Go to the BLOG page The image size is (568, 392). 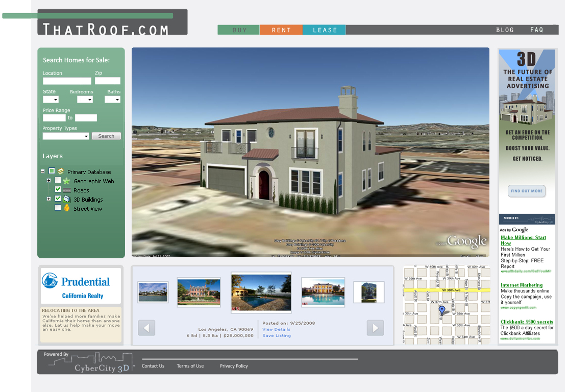(505, 30)
